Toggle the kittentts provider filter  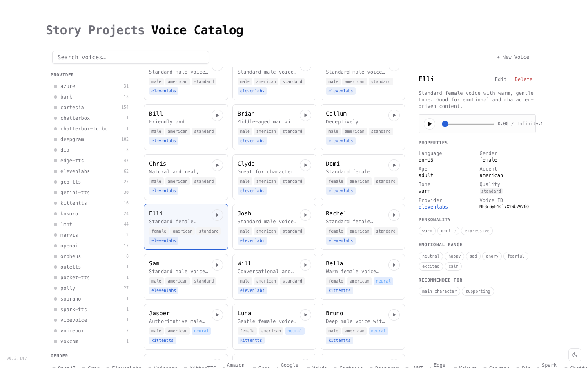(x=73, y=203)
